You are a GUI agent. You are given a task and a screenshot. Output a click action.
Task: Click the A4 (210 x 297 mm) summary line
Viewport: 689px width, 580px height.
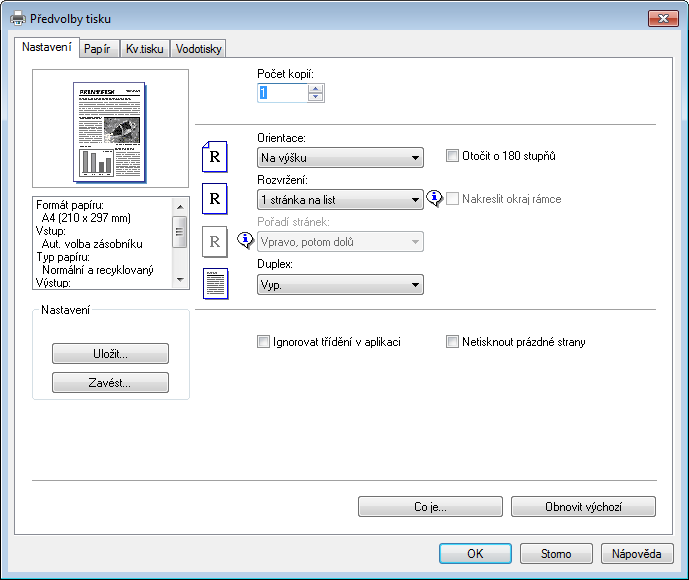86,218
